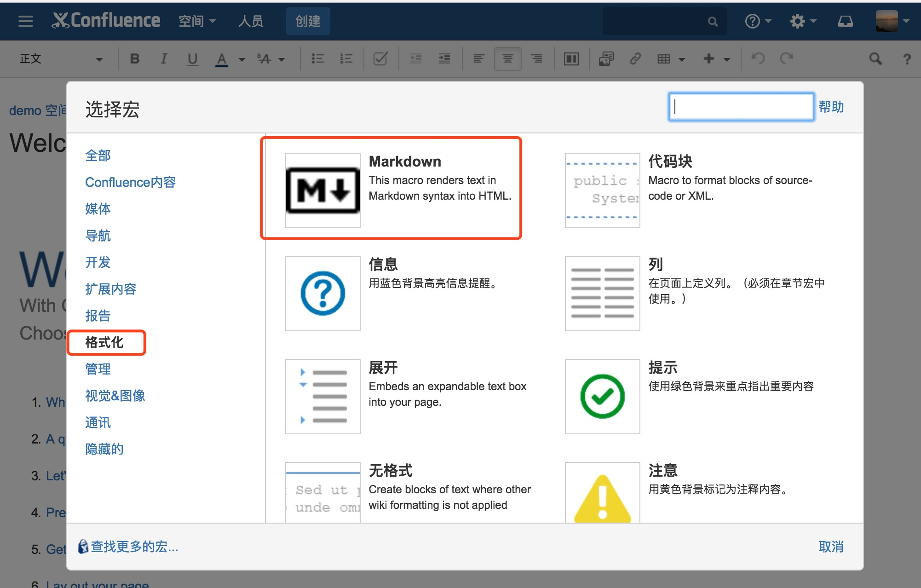
Task: Pick the 列 column macro icon
Action: tap(602, 293)
